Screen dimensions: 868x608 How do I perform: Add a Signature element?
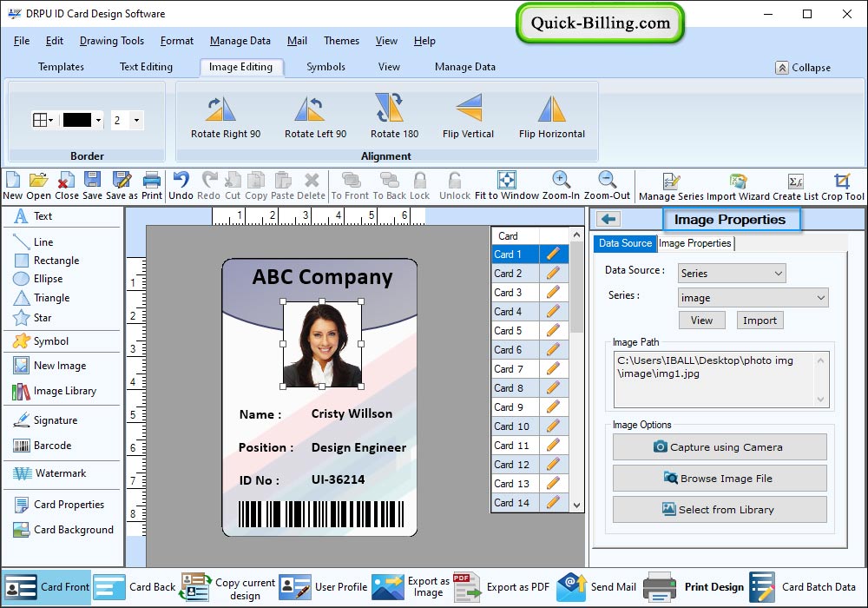[x=45, y=420]
